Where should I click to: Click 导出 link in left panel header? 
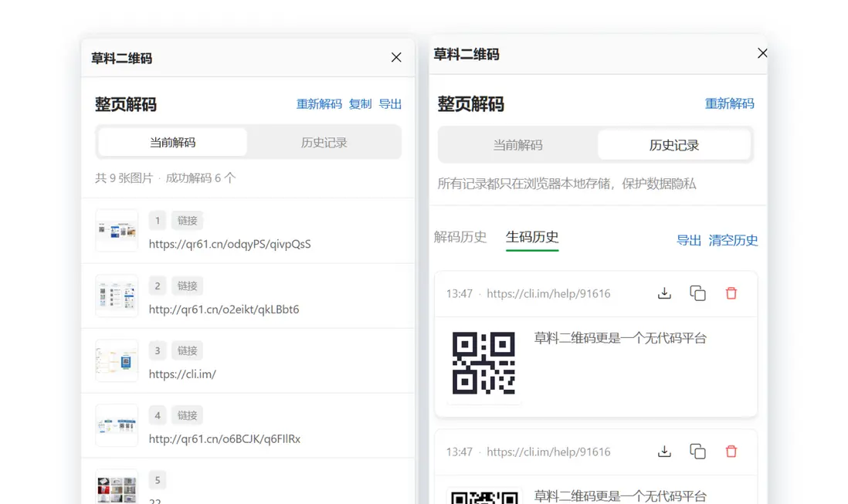pos(390,104)
